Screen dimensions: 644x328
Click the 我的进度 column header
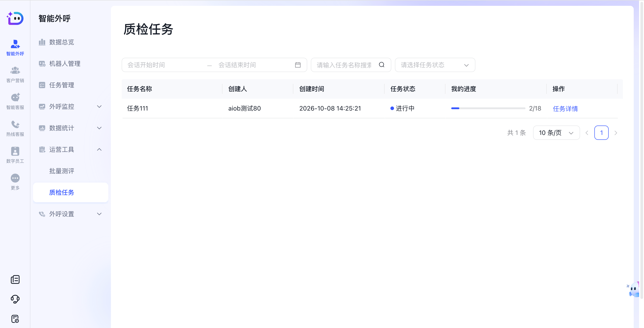pyautogui.click(x=464, y=89)
